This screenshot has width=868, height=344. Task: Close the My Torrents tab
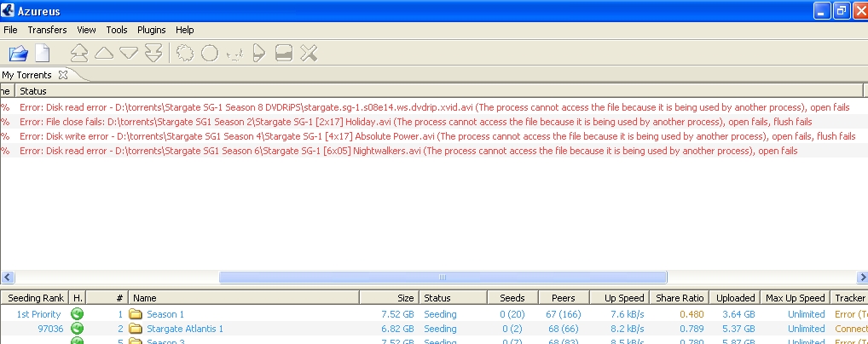click(x=63, y=74)
